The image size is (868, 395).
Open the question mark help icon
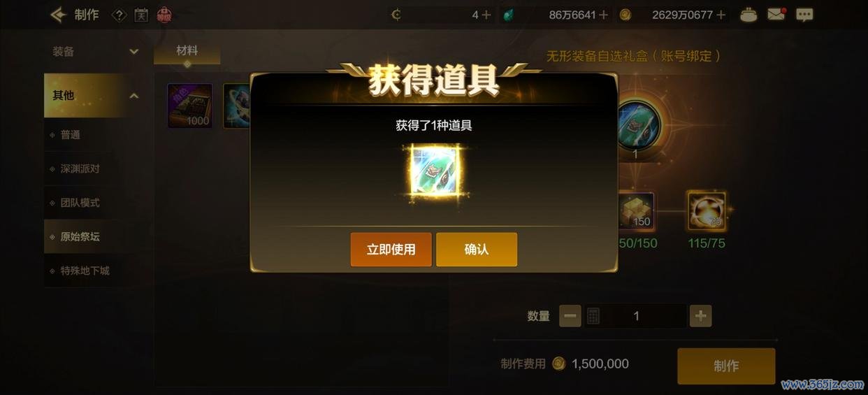pyautogui.click(x=120, y=15)
